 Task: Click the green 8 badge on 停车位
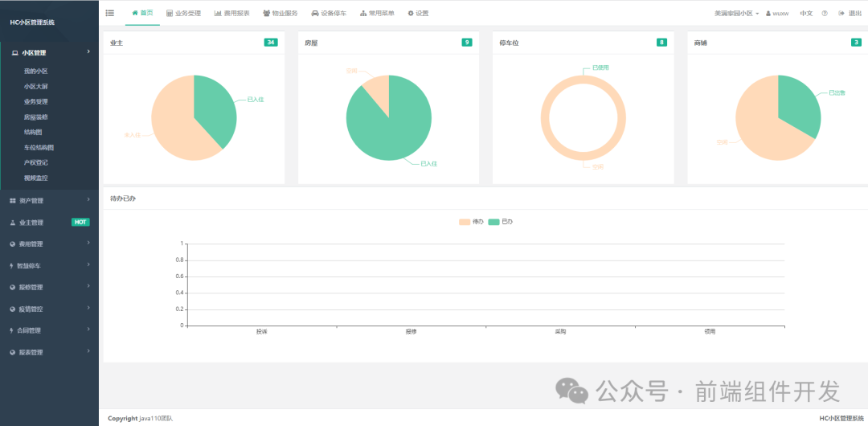coord(661,43)
